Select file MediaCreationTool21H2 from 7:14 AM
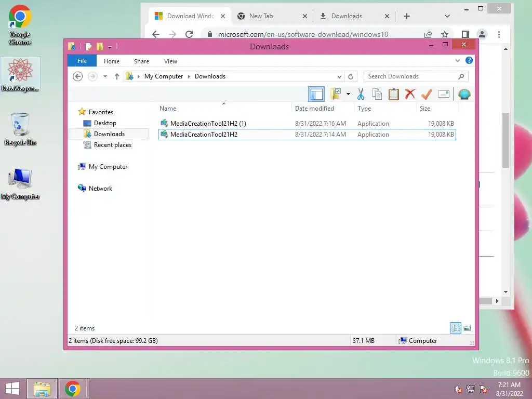The image size is (532, 399). click(x=307, y=135)
